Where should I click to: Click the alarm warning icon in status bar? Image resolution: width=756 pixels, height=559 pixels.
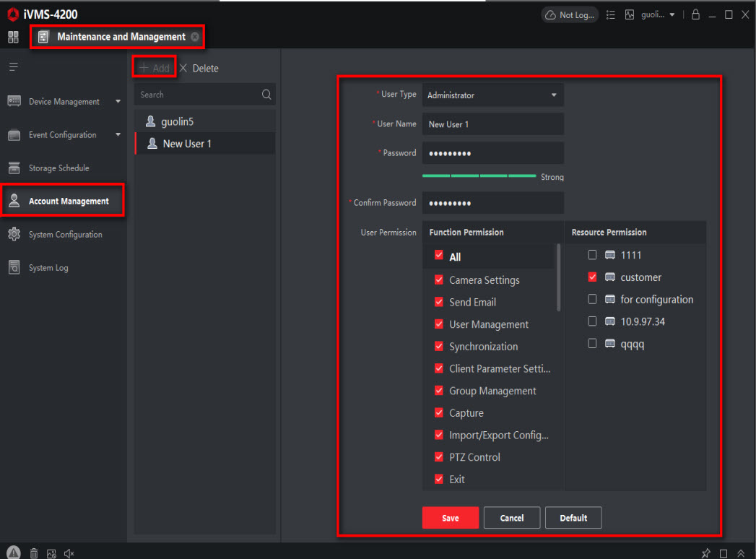14,552
